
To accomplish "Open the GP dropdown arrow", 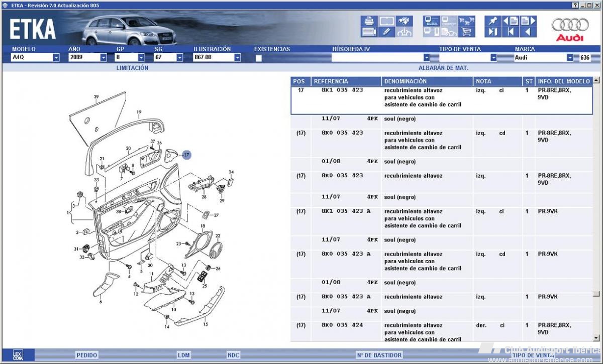I will [141, 58].
